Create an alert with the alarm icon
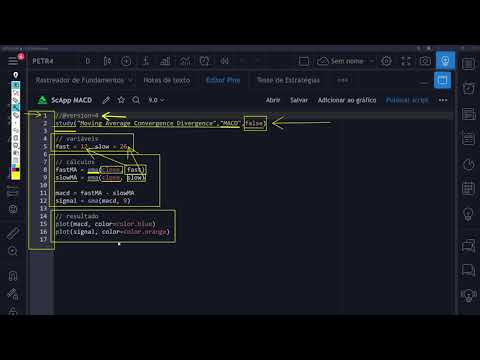 [x=204, y=61]
